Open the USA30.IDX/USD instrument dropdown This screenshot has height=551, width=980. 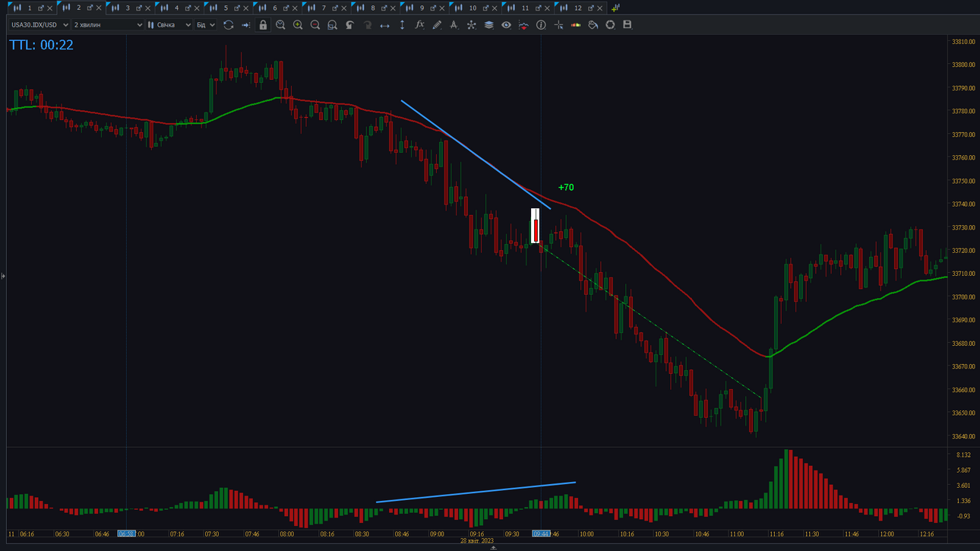tap(40, 25)
